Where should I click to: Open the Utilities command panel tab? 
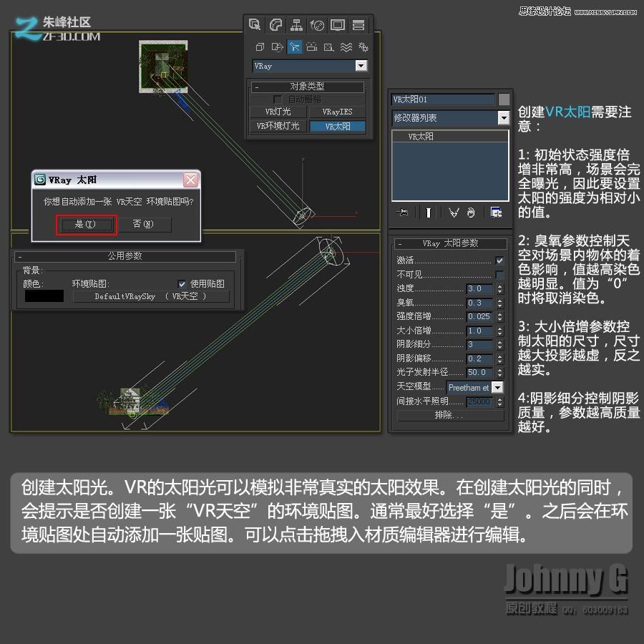pos(358,25)
